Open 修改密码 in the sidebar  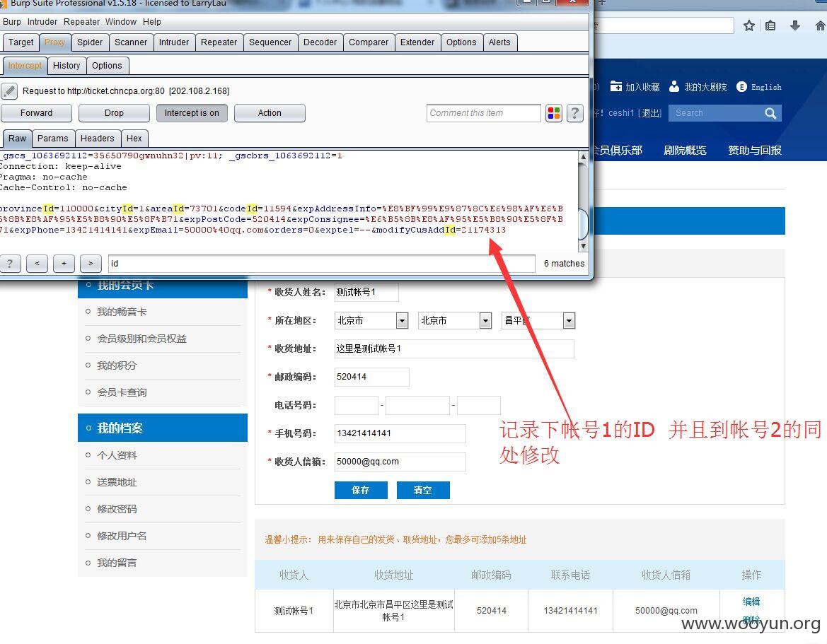tap(117, 509)
